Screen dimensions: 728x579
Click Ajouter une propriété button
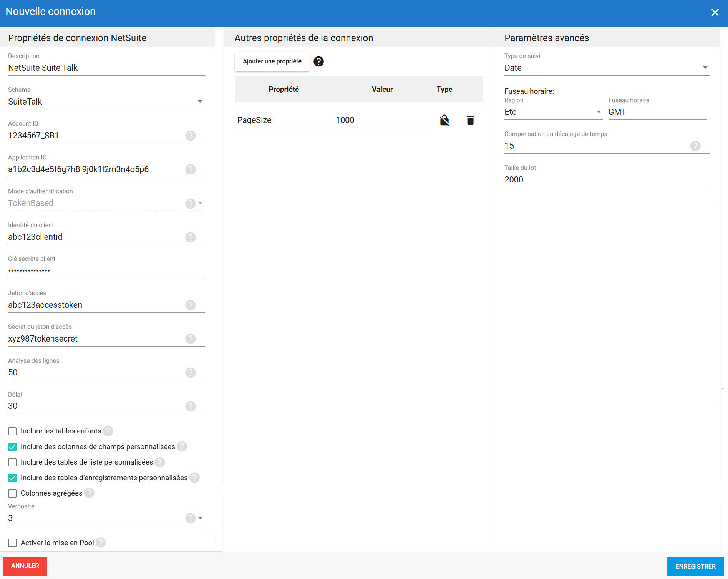272,61
